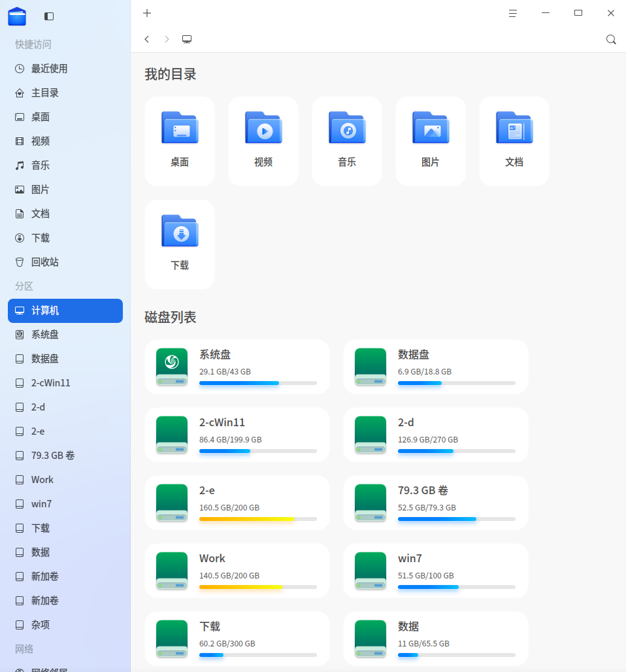Open 主目录 in the sidebar
This screenshot has width=626, height=672.
point(65,93)
